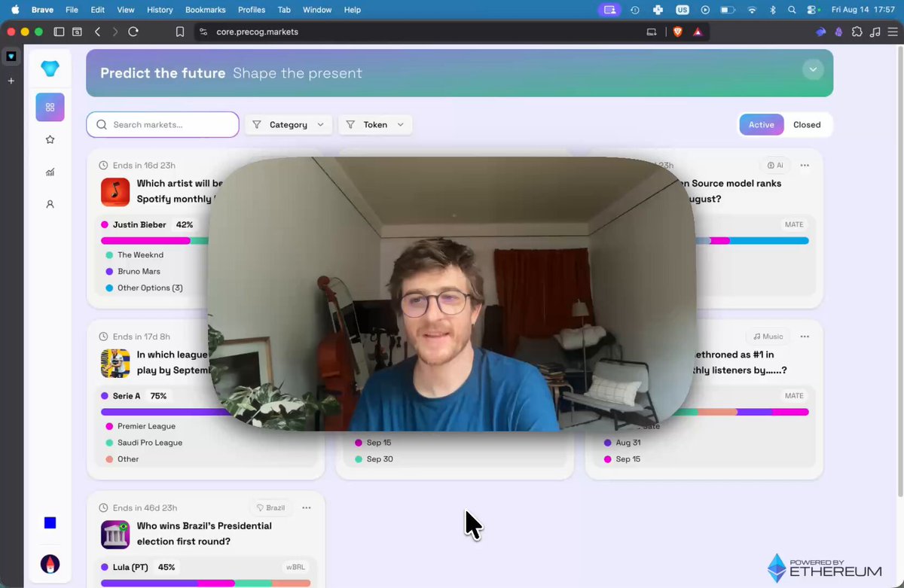Image resolution: width=904 pixels, height=588 pixels.
Task: Open the media control music note icon
Action: 875,32
